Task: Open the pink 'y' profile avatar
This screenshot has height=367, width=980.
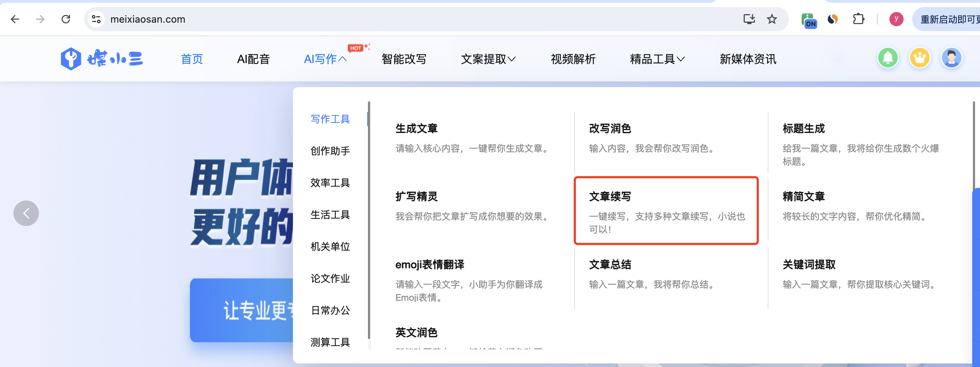Action: 896,19
